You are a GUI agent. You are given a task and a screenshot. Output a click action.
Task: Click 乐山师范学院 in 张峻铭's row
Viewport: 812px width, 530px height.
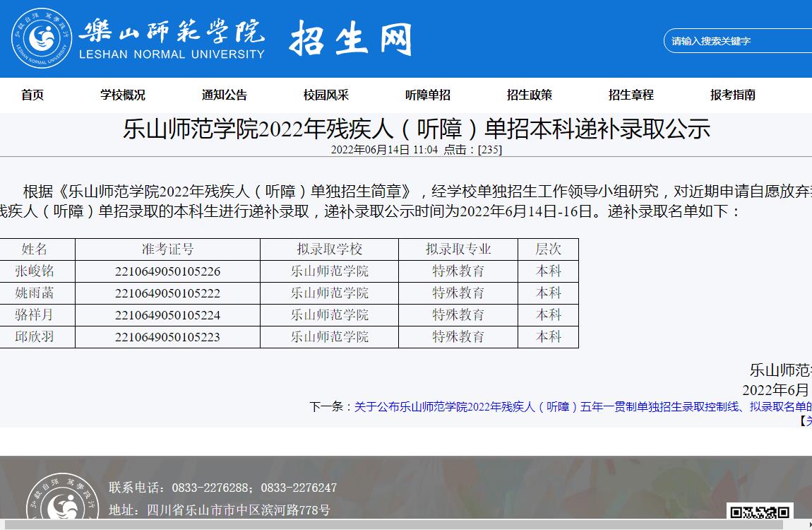point(329,271)
